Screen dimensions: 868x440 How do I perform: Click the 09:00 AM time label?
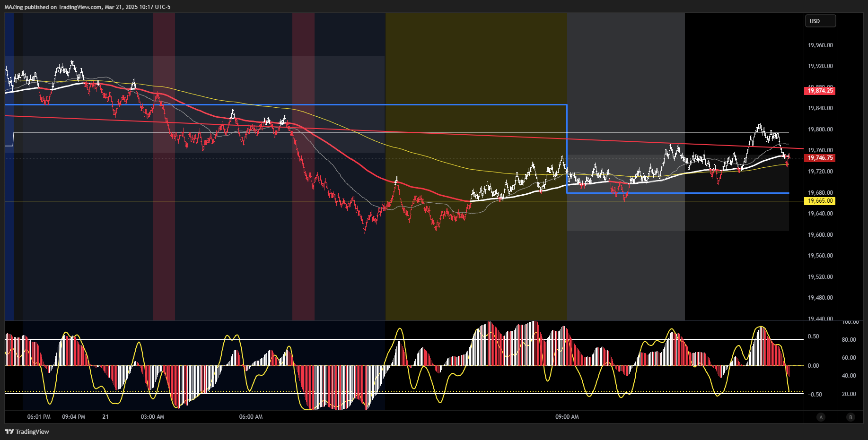point(567,417)
